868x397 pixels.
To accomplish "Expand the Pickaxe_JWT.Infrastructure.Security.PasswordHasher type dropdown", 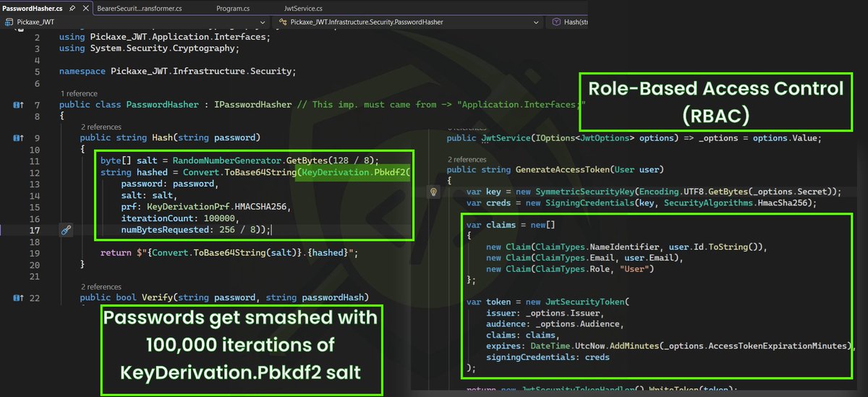I will (409, 22).
